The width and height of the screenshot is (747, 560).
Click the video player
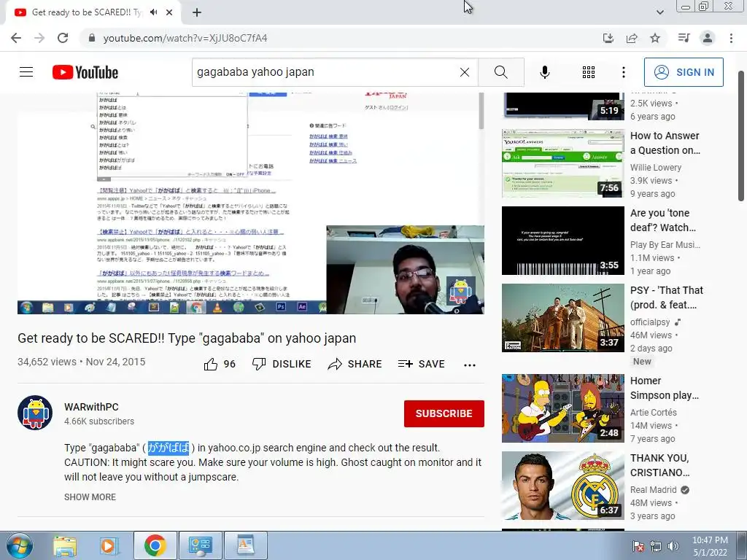point(251,203)
